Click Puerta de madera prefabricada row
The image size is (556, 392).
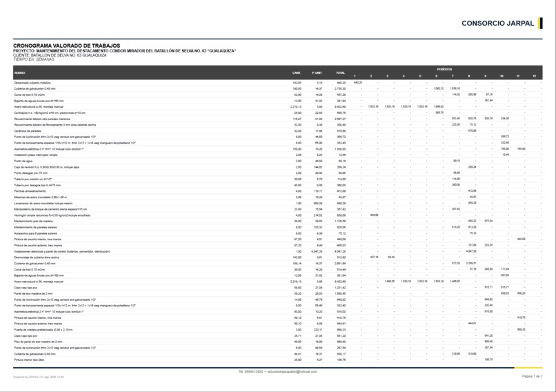(277, 330)
